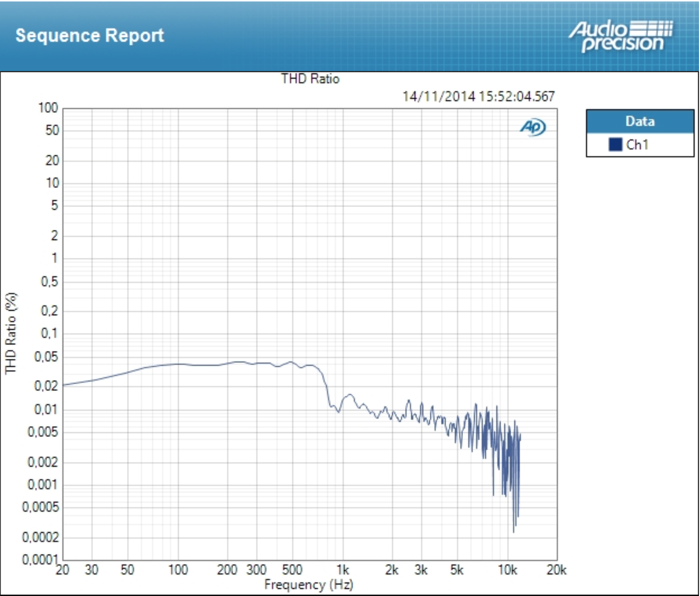The width and height of the screenshot is (700, 596).
Task: Click the 300 frequency tick label
Action: pos(256,570)
